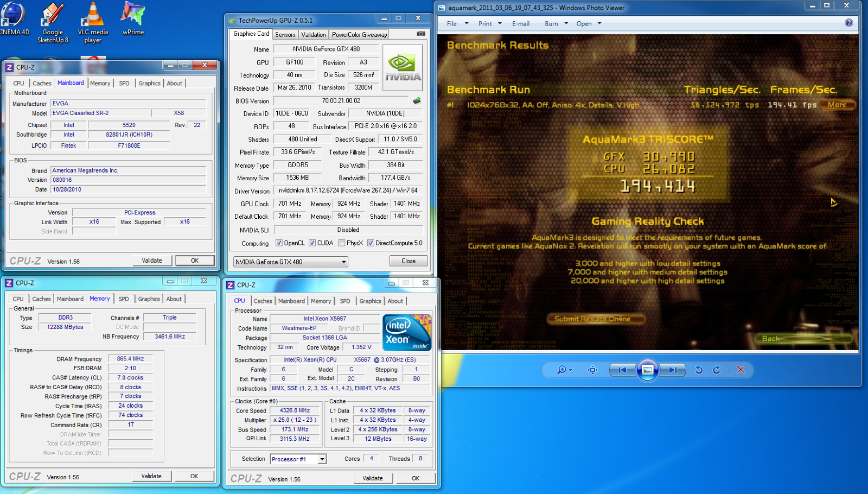The image size is (868, 494).
Task: Open Photo Viewer help icon
Action: (849, 23)
